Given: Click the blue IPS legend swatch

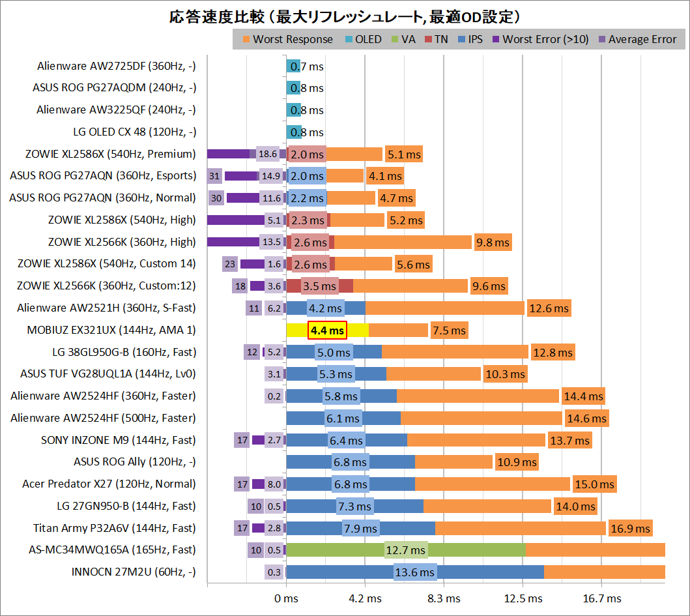Looking at the screenshot, I should coord(461,39).
